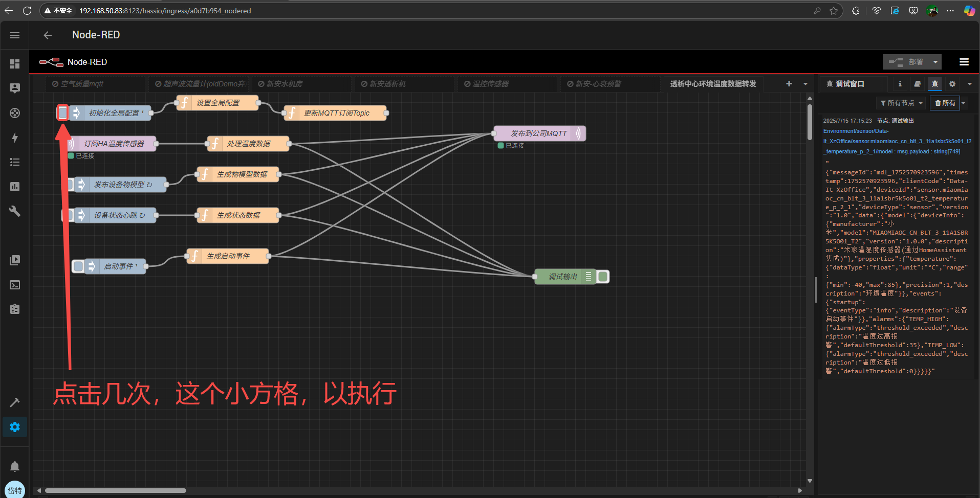Screen dimensions: 980x498
Task: Open the debug messages sidebar tab
Action: pyautogui.click(x=934, y=84)
